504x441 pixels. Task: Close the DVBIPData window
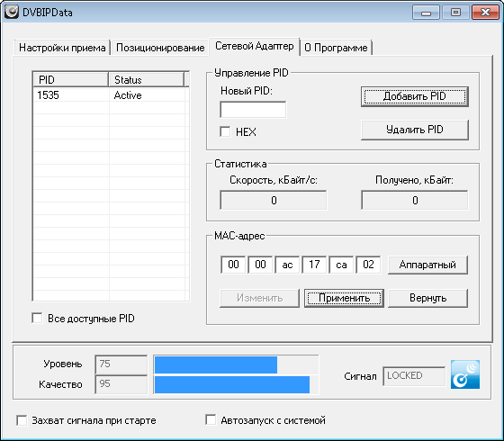pos(485,13)
